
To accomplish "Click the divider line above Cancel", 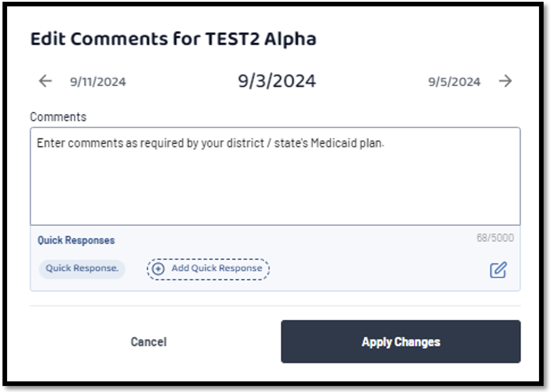I will coord(275,306).
